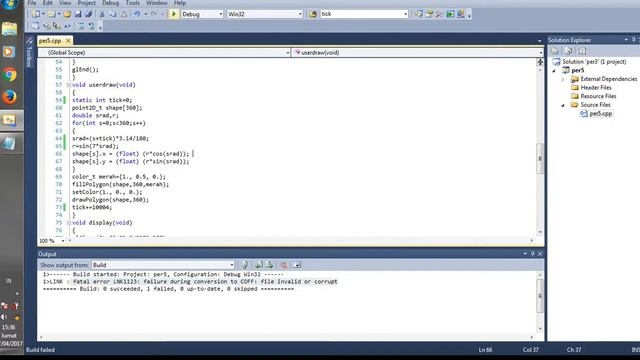Click the Output window vertical scrollbar thumb
This screenshot has width=640, height=360.
tap(540, 296)
